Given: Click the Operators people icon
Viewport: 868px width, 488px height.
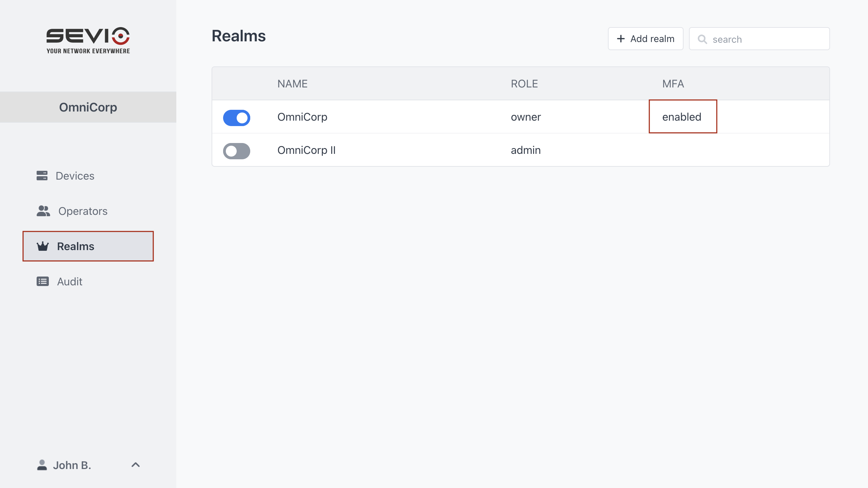Looking at the screenshot, I should pos(43,211).
